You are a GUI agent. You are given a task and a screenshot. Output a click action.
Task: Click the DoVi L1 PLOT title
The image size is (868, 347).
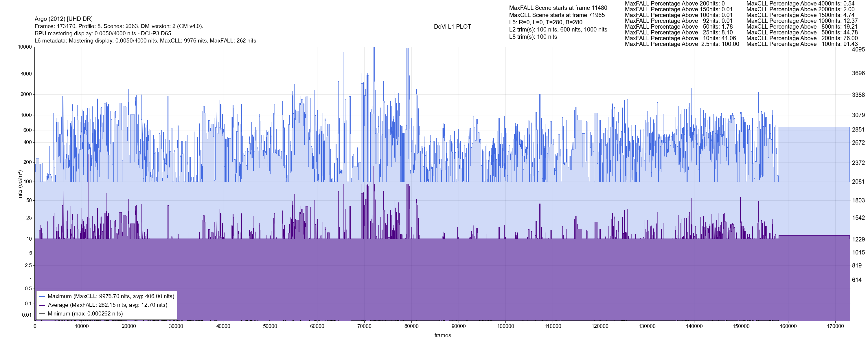(x=452, y=27)
